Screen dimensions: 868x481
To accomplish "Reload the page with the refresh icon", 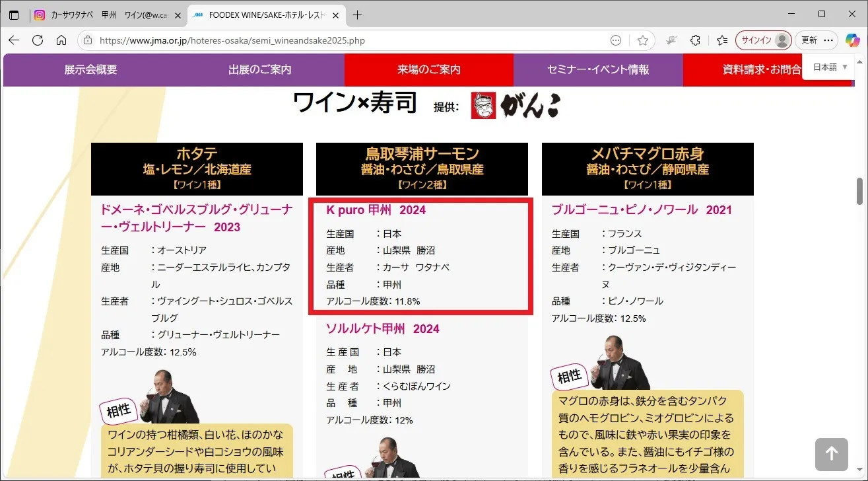I will [38, 40].
